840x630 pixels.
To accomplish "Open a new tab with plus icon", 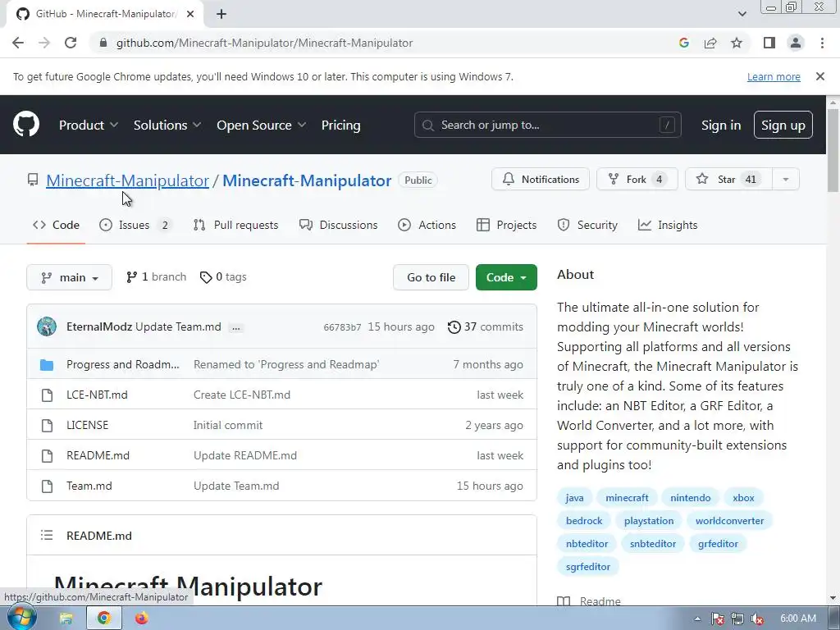I will (221, 14).
